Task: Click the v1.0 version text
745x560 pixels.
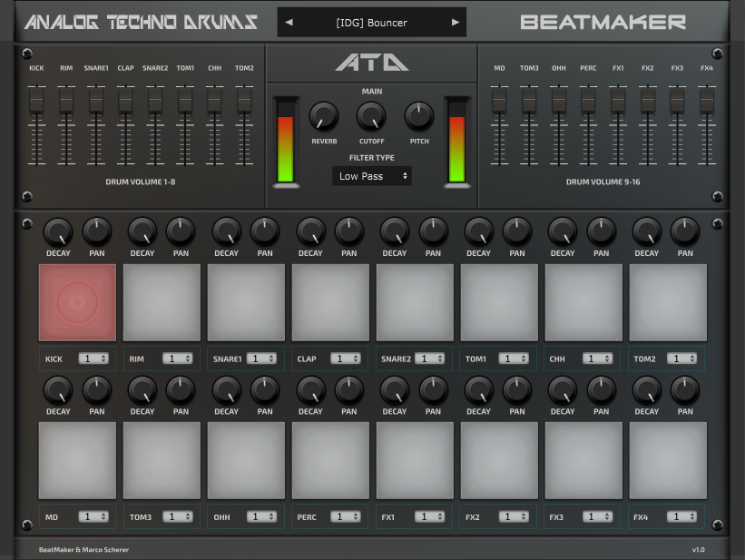Action: click(x=698, y=549)
